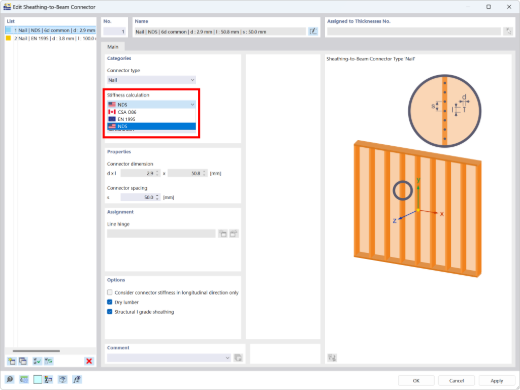This screenshot has height=390, width=520.
Task: Click the new connector icon in List
Action: coord(12,361)
